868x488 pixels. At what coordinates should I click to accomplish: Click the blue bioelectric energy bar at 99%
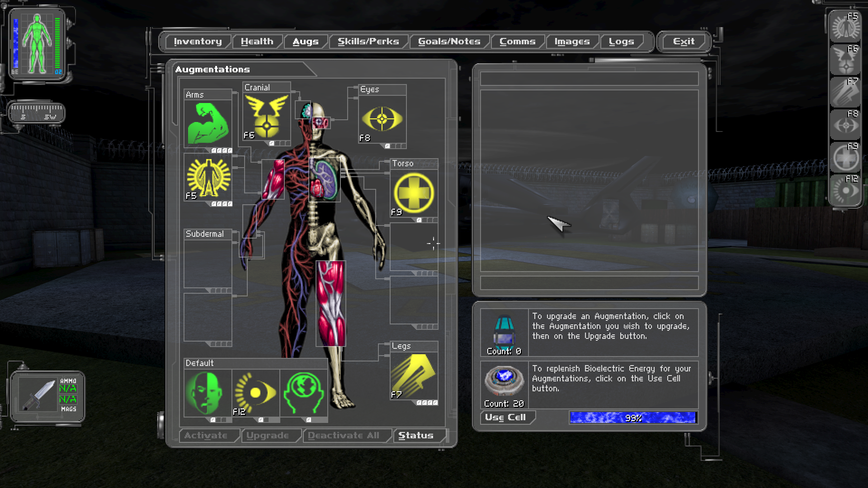click(633, 418)
